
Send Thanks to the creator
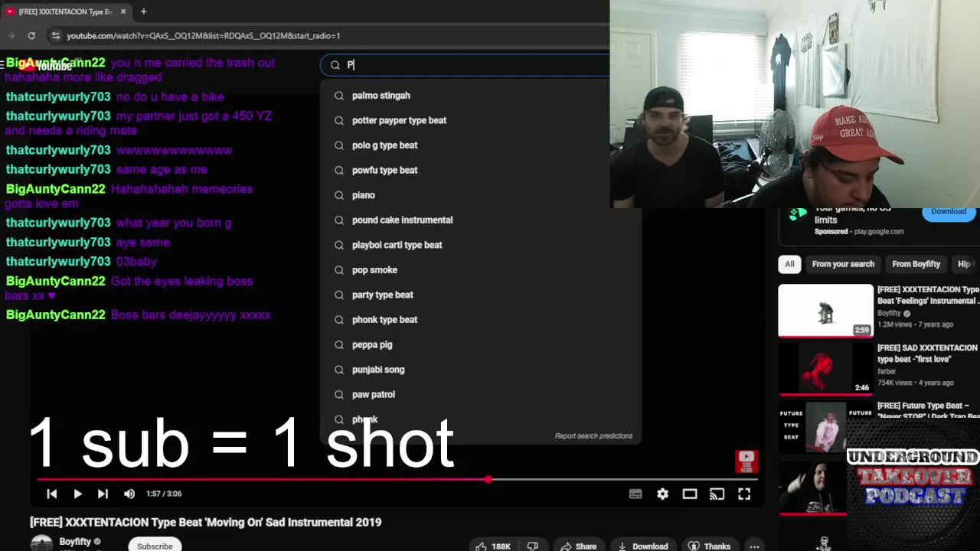coord(709,546)
